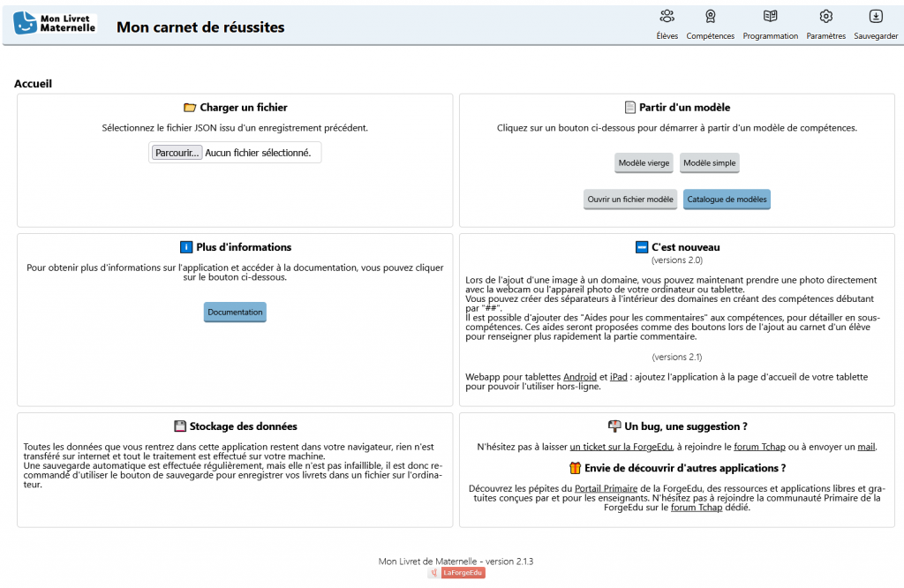Click the floppy disk icon beside Stockage des données

tap(179, 426)
